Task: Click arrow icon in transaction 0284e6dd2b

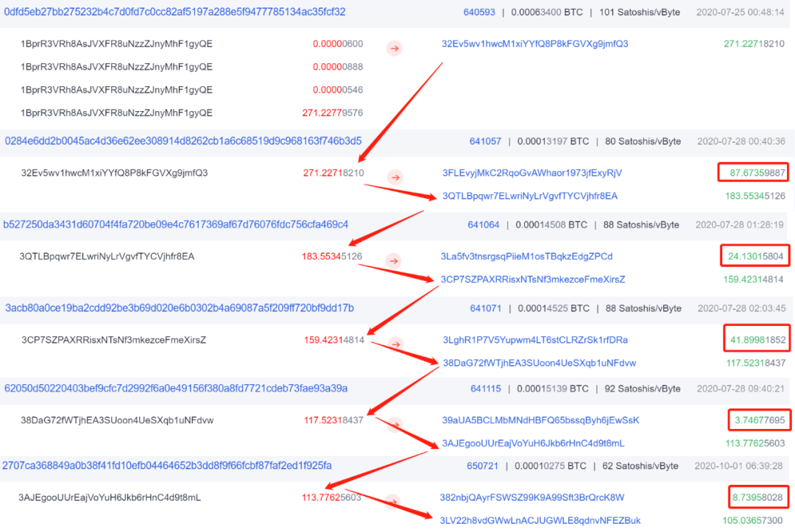Action: [395, 177]
